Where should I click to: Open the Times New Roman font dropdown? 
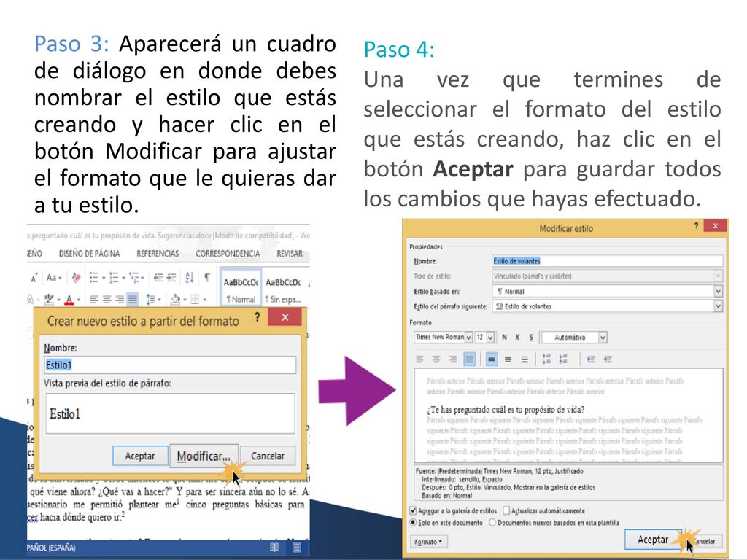469,337
